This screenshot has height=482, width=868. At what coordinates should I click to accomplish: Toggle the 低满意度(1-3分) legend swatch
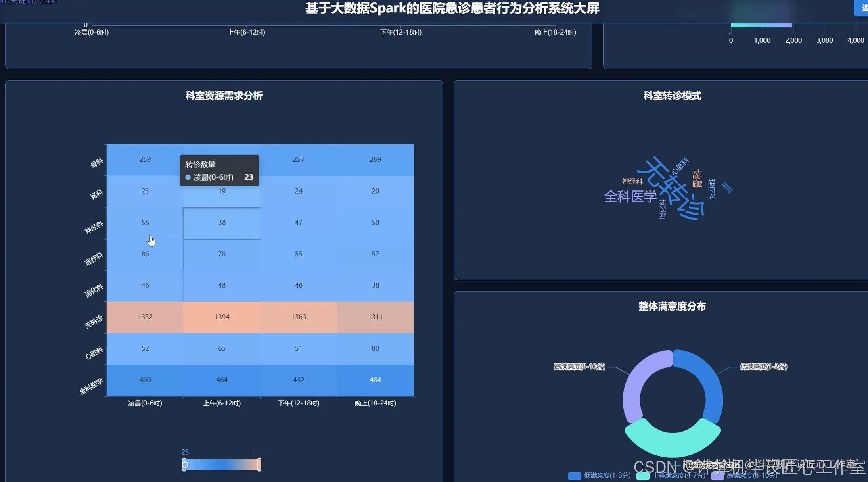click(574, 476)
